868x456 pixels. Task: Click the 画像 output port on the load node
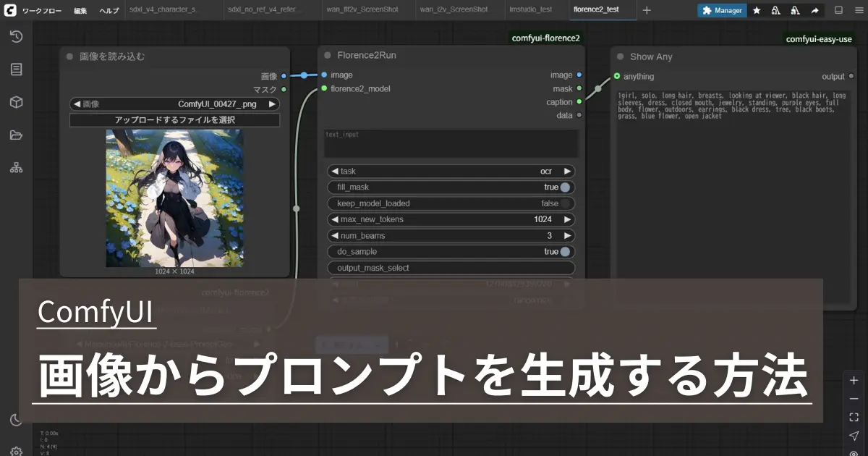[284, 75]
